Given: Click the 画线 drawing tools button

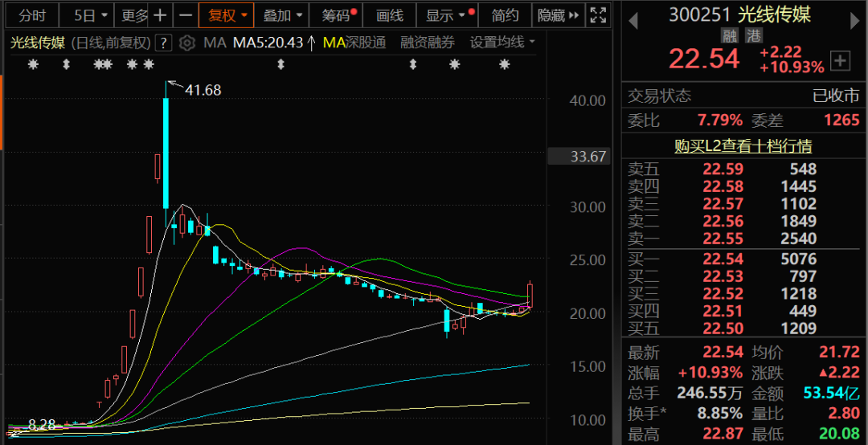Looking at the screenshot, I should [x=390, y=15].
